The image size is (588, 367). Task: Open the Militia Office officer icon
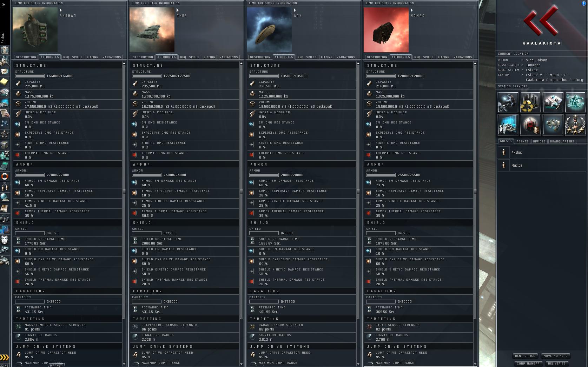[575, 125]
